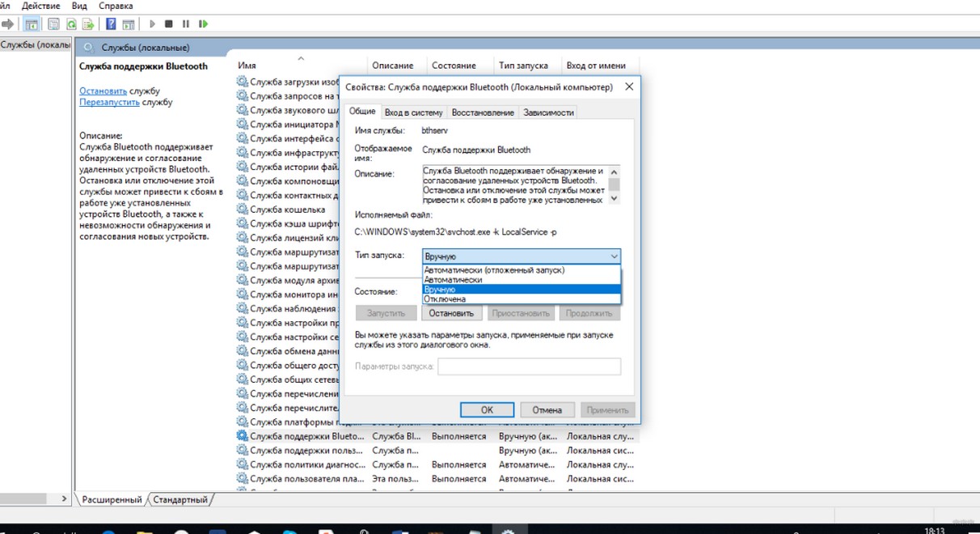Open the 'Восстановление' tab
The image size is (980, 534).
coord(483,112)
